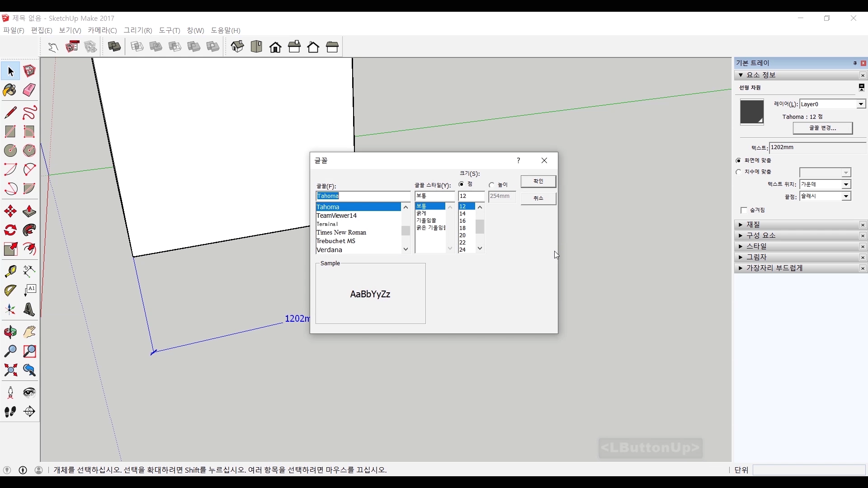Viewport: 868px width, 488px height.
Task: Pick the Eraser tool
Action: coord(29,90)
